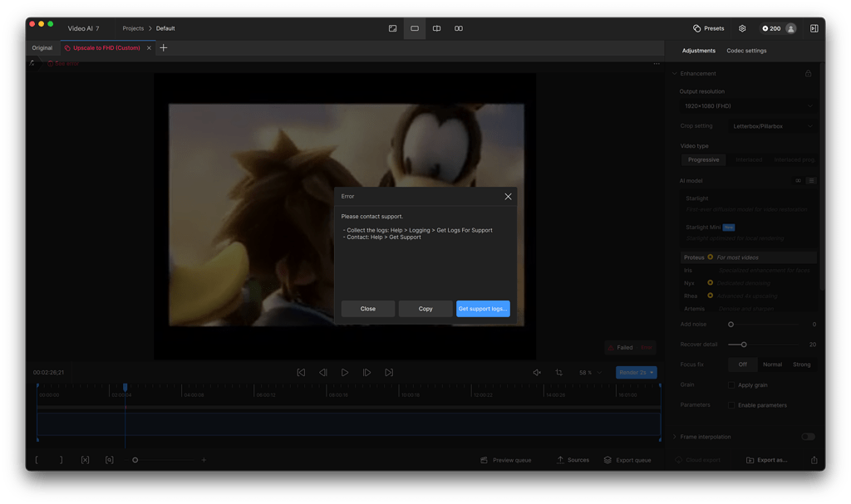The width and height of the screenshot is (851, 504).
Task: Switch to the single fullscreen view icon
Action: coord(392,28)
